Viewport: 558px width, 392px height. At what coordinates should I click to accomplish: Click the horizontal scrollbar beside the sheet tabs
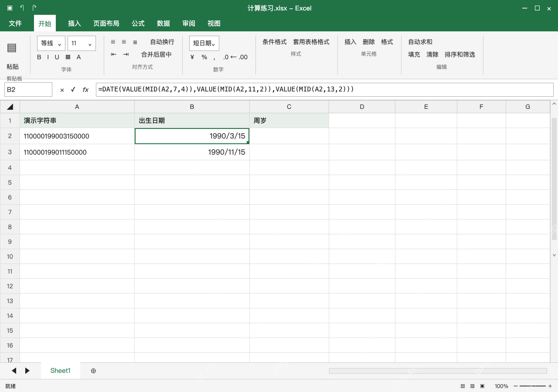(438, 371)
